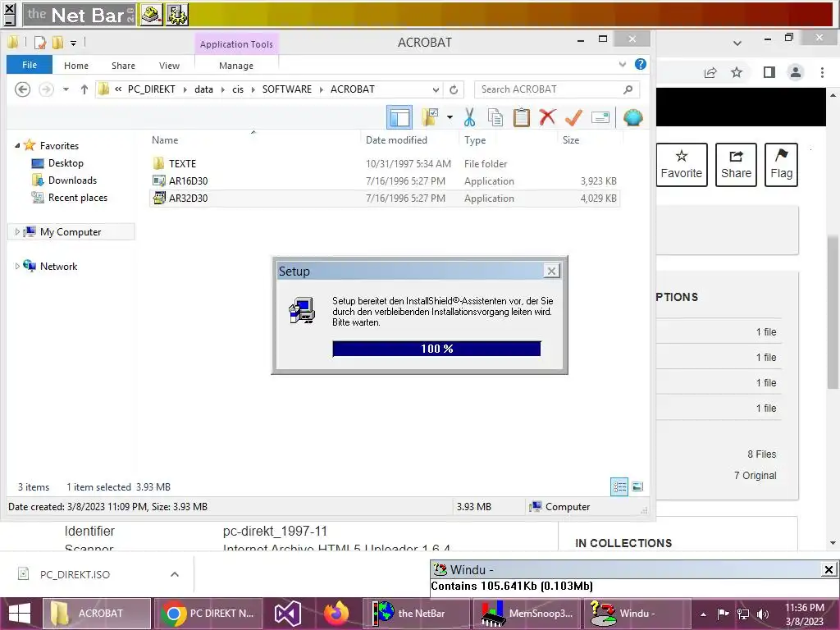Click the globe shell icon
Viewport: 840px width, 630px height.
[632, 117]
